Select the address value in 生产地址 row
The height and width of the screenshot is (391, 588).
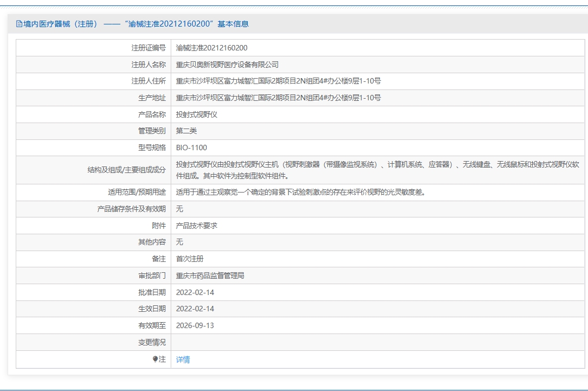[278, 98]
